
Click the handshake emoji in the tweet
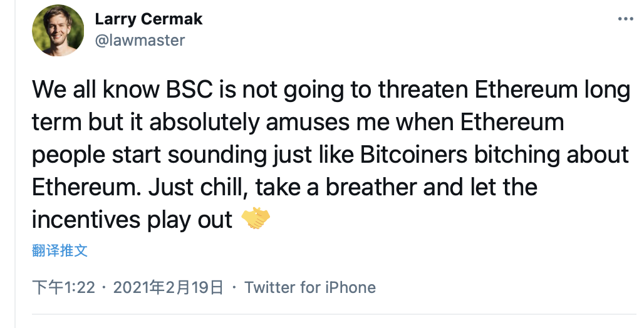pos(256,218)
